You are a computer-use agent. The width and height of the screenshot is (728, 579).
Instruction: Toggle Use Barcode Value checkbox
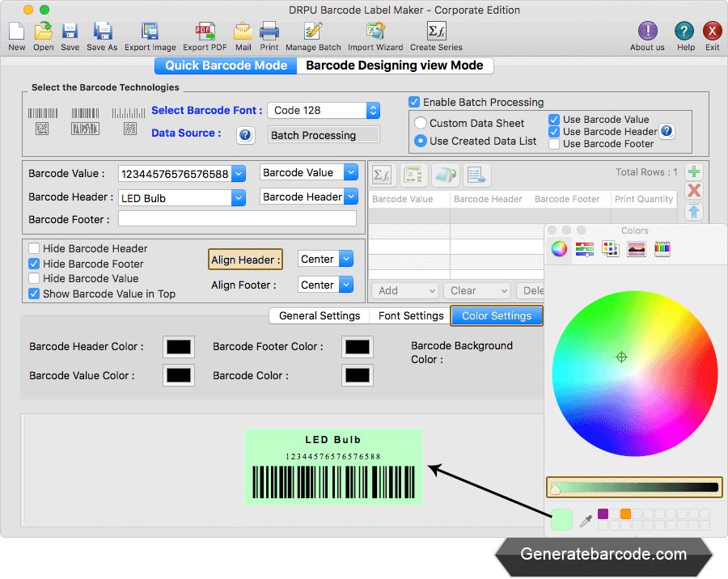click(554, 120)
